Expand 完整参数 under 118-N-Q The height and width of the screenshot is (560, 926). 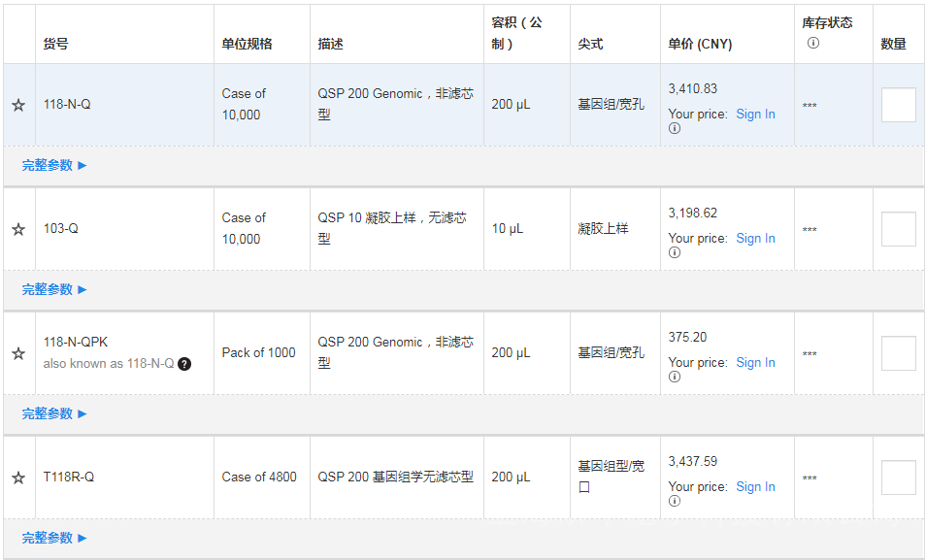pyautogui.click(x=54, y=165)
